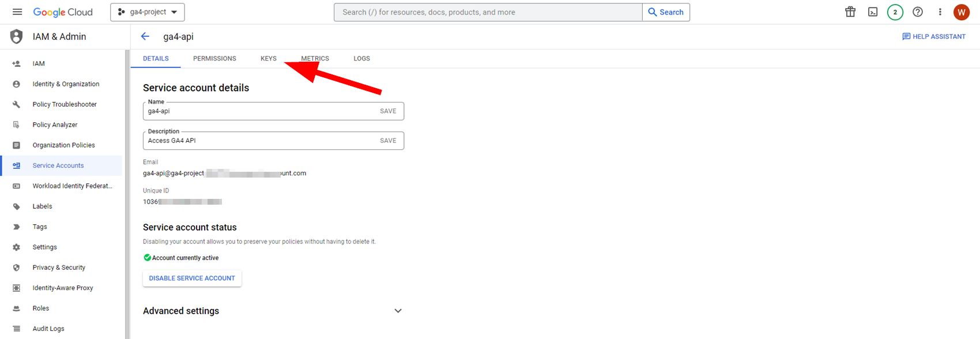Click the IAM & Admin shield icon
980x339 pixels.
pyautogui.click(x=17, y=36)
